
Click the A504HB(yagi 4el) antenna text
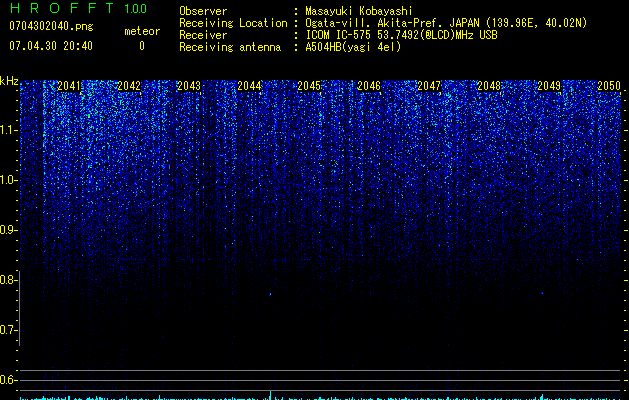(x=353, y=47)
